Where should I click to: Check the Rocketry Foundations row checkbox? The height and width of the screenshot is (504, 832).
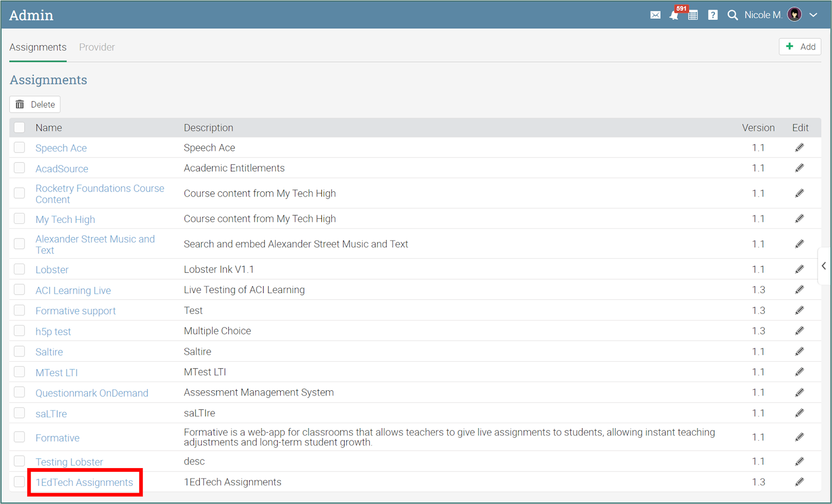tap(19, 193)
